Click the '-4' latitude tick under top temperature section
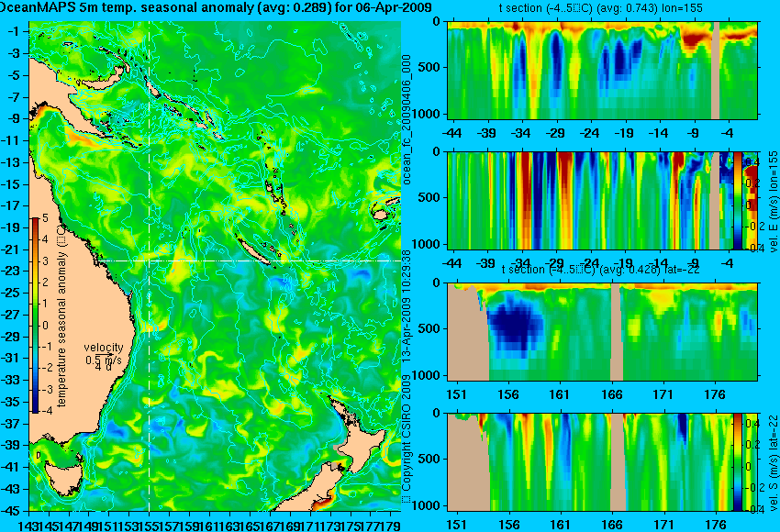Image resolution: width=780 pixels, height=532 pixels. point(728,133)
